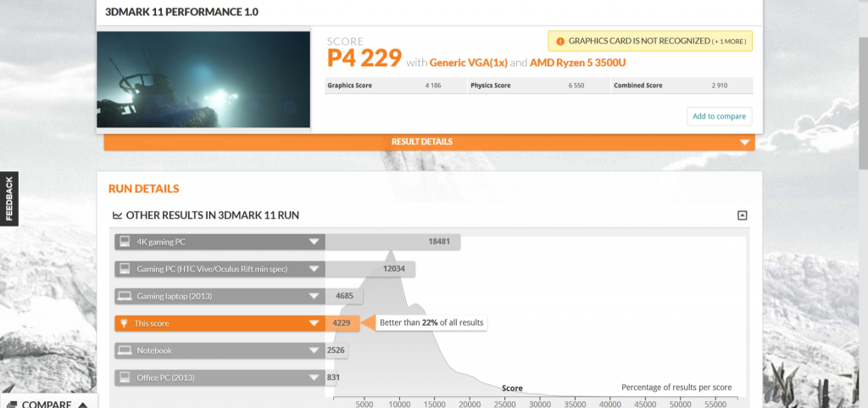The height and width of the screenshot is (408, 868).
Task: Click the Percentage of results per score label
Action: click(x=676, y=387)
